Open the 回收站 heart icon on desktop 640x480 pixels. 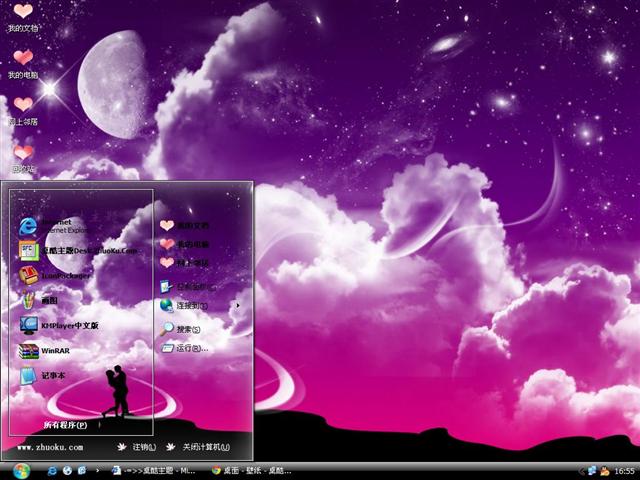point(23,159)
